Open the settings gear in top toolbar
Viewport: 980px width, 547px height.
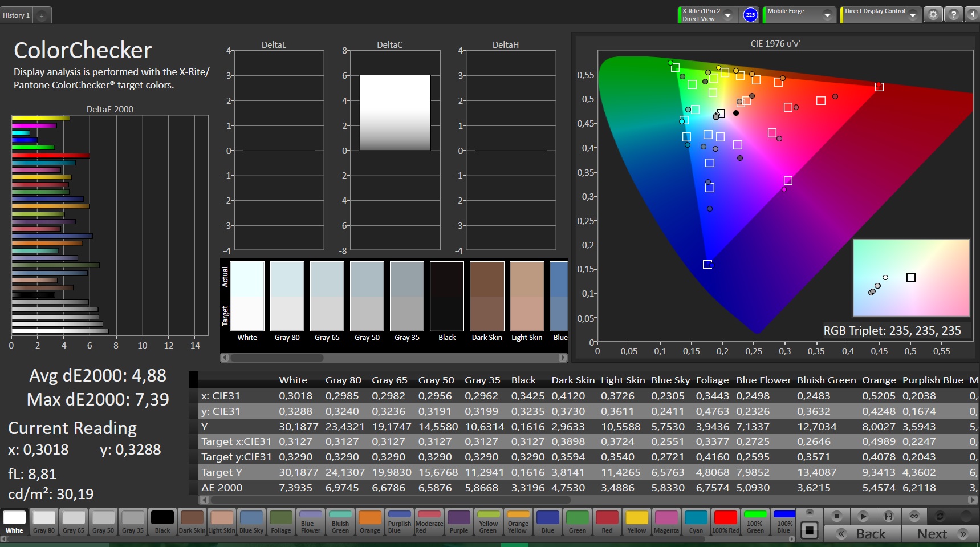pyautogui.click(x=933, y=15)
